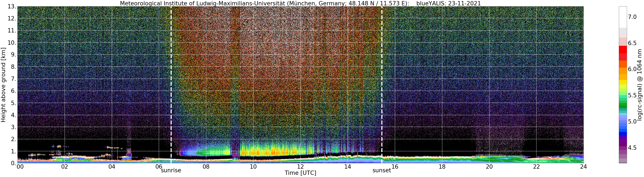Viewport: 644px width, 177px height.
Task: Click the x-axis tick label 18
Action: [x=442, y=167]
